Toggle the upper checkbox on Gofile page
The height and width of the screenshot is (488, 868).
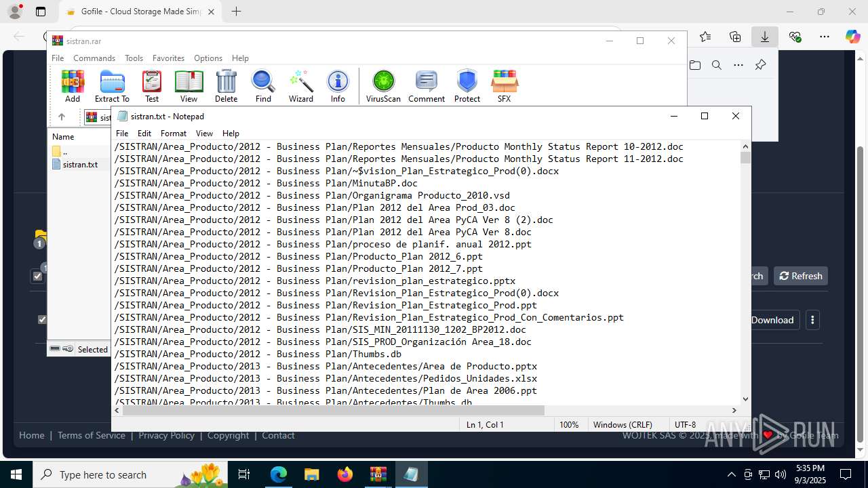[37, 276]
